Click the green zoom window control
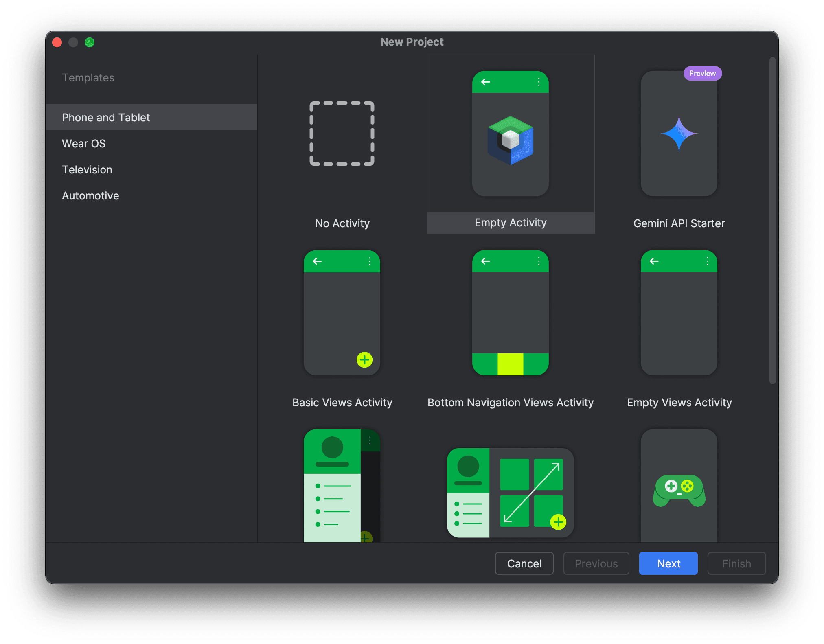This screenshot has width=824, height=644. (90, 42)
